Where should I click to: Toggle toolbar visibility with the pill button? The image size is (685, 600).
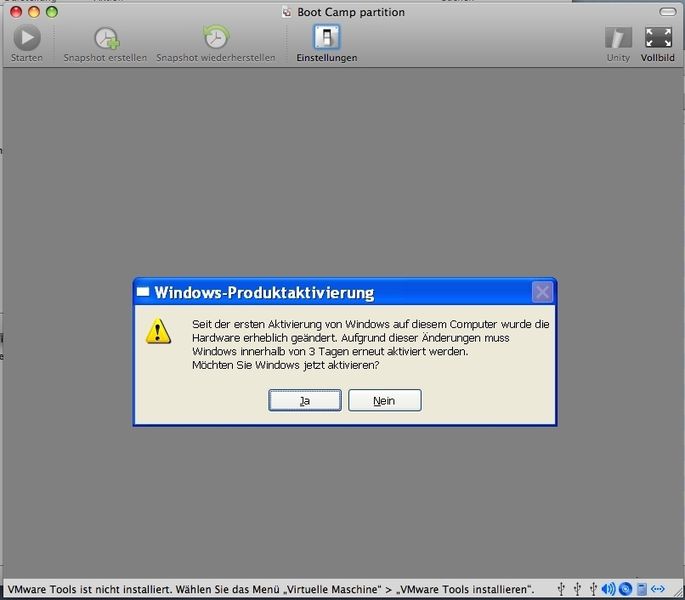[668, 12]
